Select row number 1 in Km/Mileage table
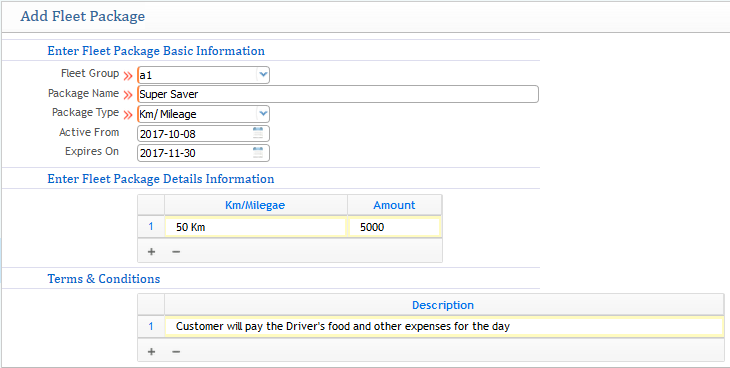 point(151,227)
